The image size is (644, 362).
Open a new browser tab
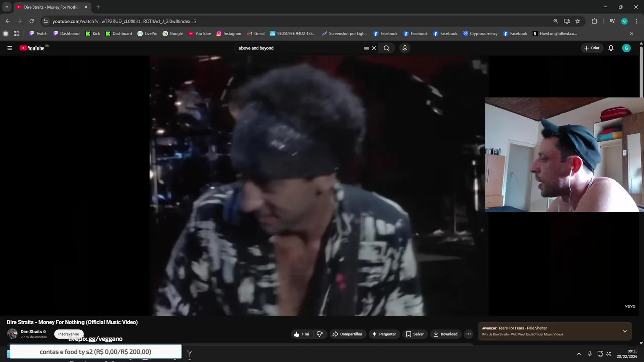pyautogui.click(x=98, y=7)
